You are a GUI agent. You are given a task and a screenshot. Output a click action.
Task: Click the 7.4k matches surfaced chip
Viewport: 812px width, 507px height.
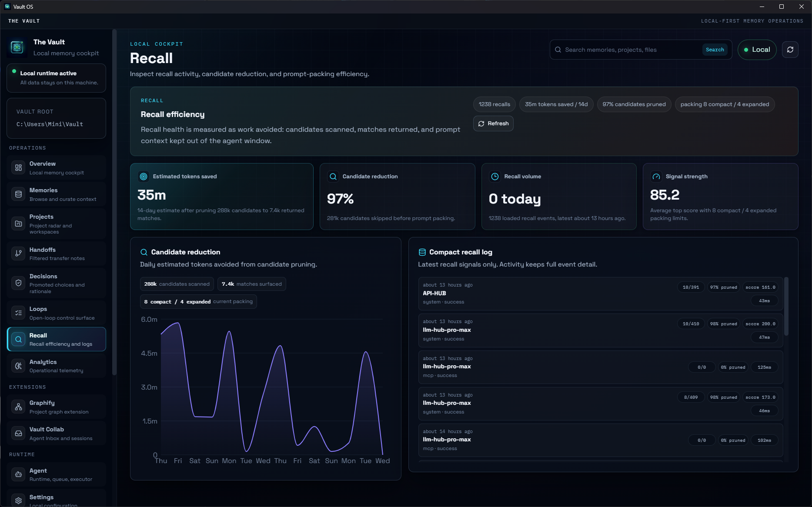(x=251, y=284)
